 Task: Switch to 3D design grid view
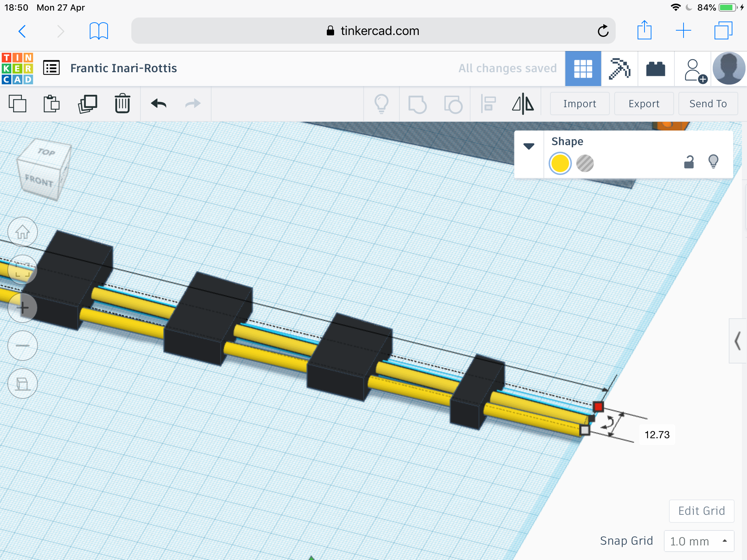pos(583,69)
